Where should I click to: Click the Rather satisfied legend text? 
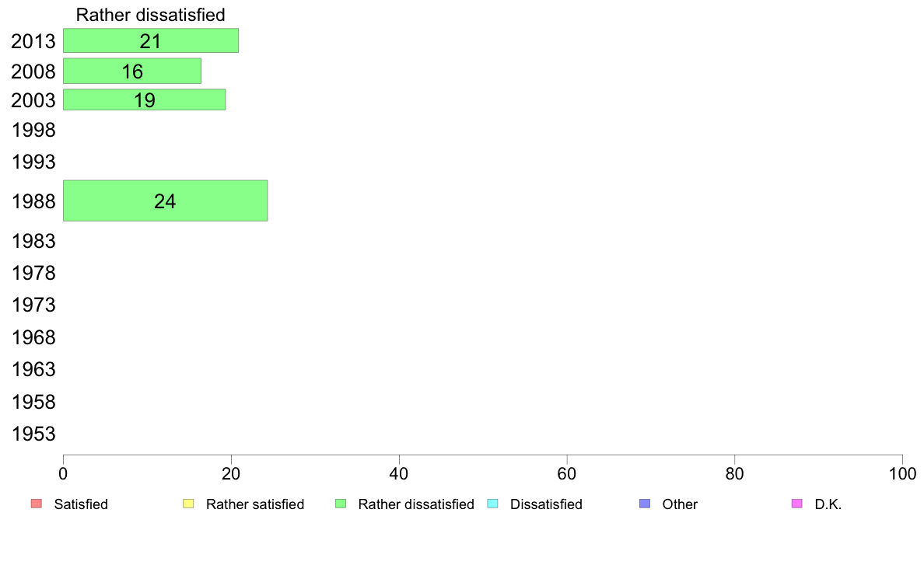click(x=255, y=504)
